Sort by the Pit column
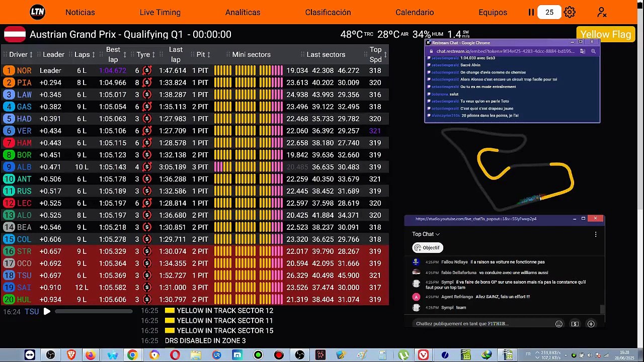Screen dimensions: 644x362 coord(203,54)
